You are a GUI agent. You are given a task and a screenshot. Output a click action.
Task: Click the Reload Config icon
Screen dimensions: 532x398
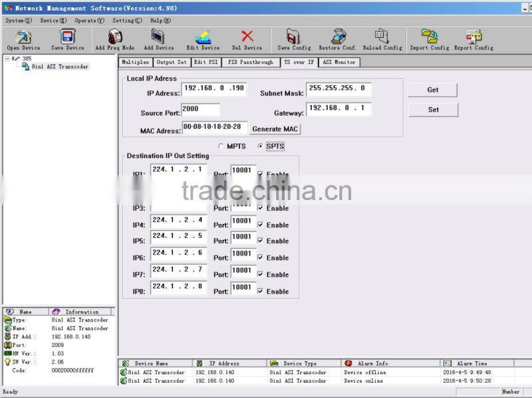coord(382,37)
